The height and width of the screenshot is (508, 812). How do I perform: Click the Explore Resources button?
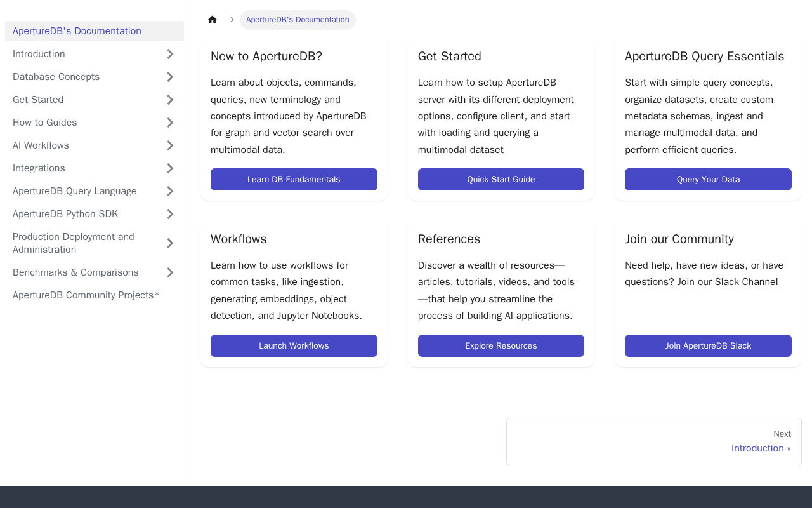coord(501,346)
